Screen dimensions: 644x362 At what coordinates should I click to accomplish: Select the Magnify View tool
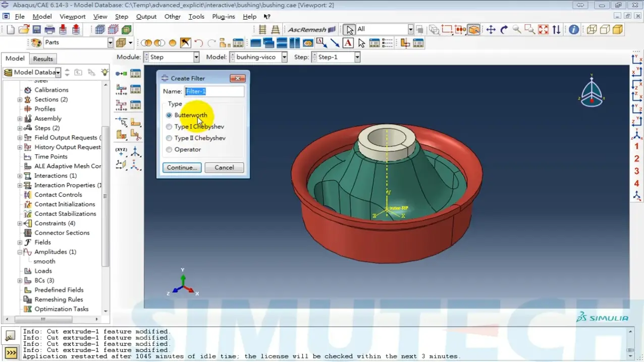click(x=517, y=30)
